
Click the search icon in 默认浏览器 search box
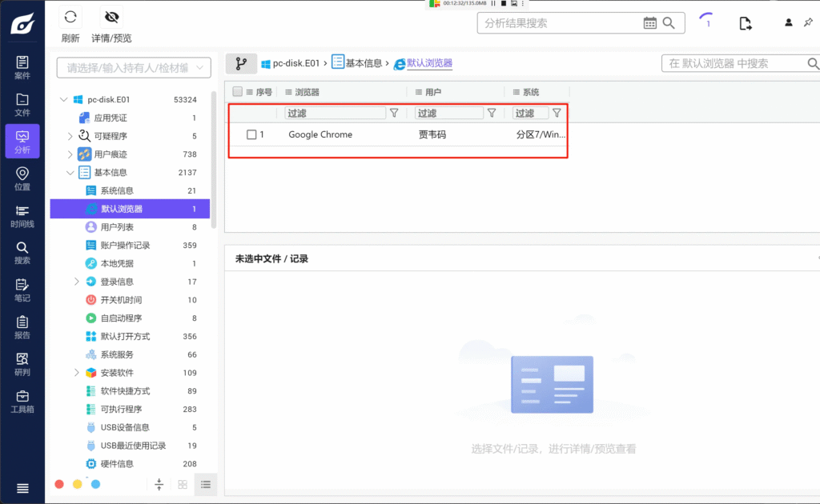[x=813, y=64]
